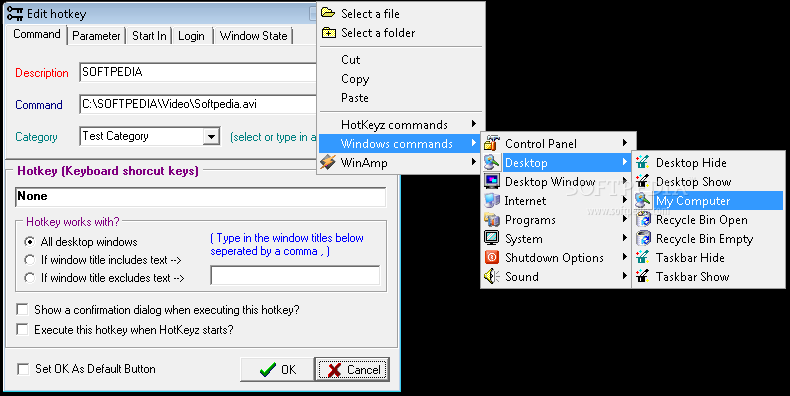790x396 pixels.
Task: Open Windows commands menu entry
Action: pos(400,144)
